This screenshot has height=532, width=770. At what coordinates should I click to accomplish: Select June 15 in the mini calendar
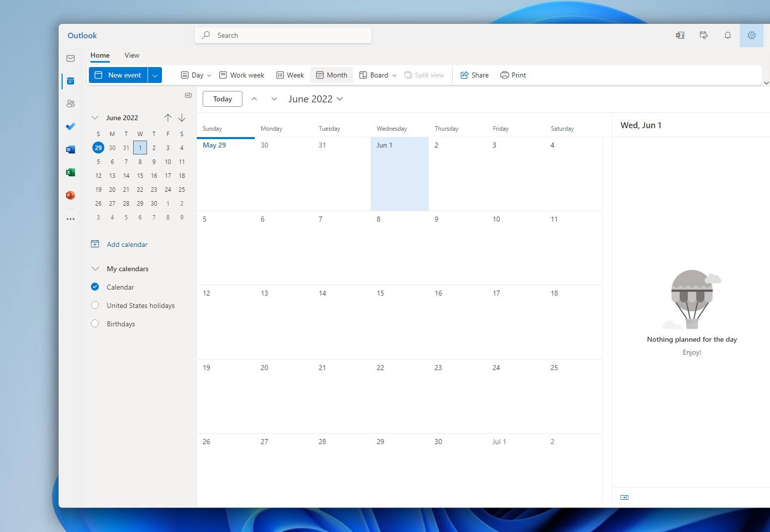coord(140,175)
